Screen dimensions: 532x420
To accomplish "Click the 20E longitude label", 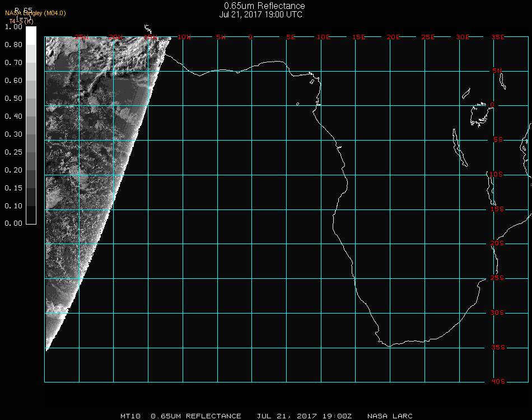I will [x=393, y=37].
